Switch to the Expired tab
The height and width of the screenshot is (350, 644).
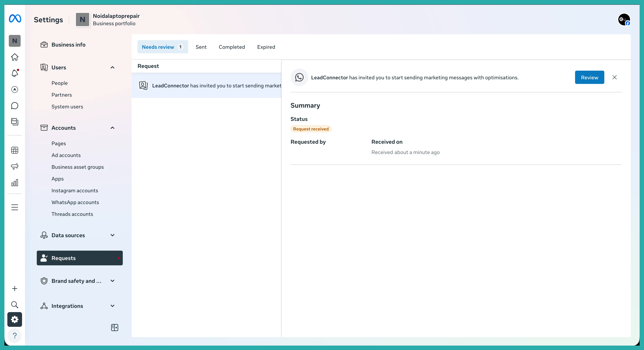[x=266, y=47]
